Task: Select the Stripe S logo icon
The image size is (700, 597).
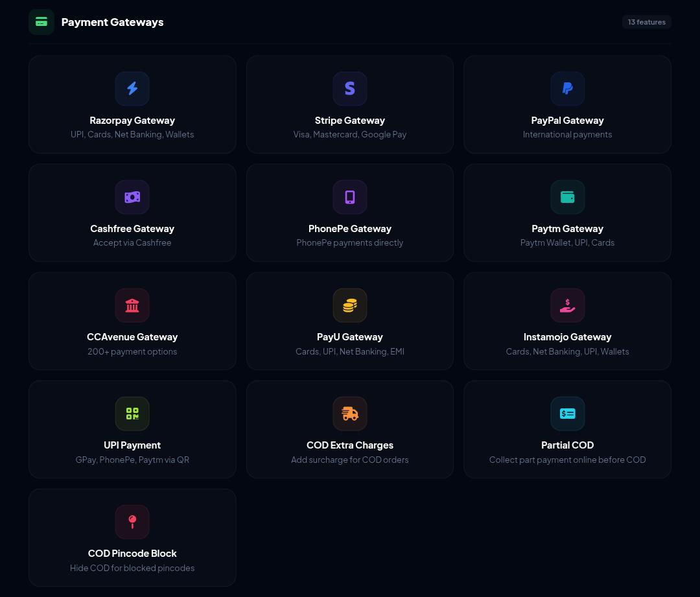Action: (x=349, y=88)
